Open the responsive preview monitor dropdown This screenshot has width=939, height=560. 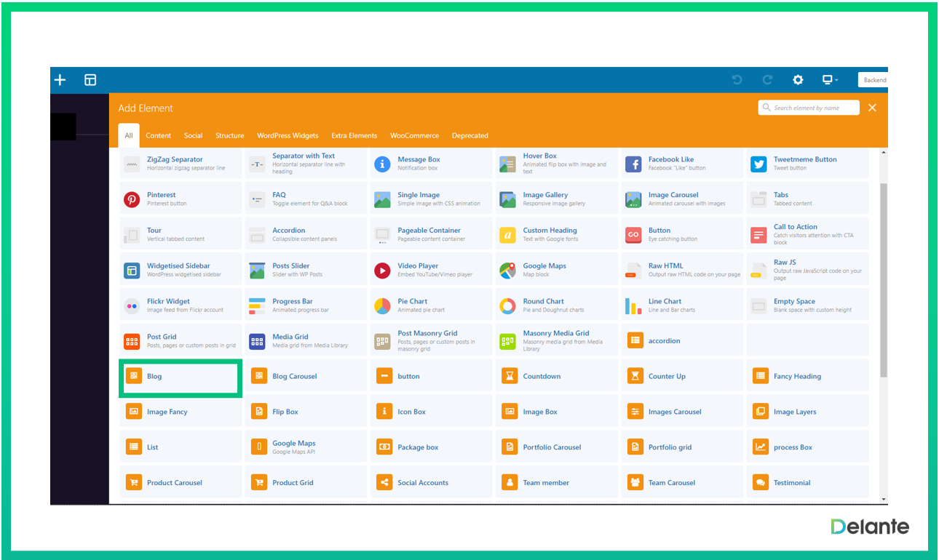830,80
